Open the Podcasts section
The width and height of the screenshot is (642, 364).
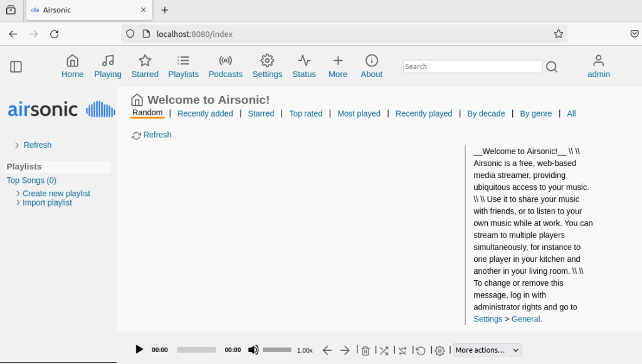tap(225, 66)
